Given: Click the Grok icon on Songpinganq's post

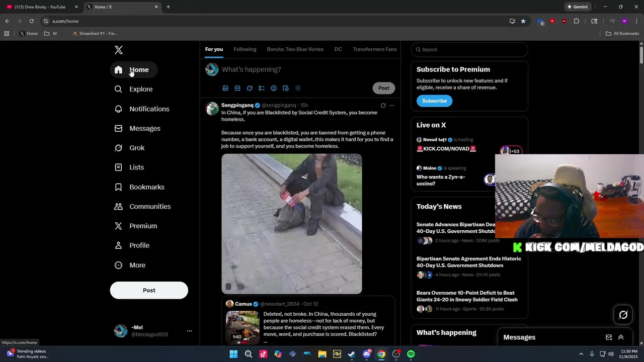Looking at the screenshot, I should point(383,106).
